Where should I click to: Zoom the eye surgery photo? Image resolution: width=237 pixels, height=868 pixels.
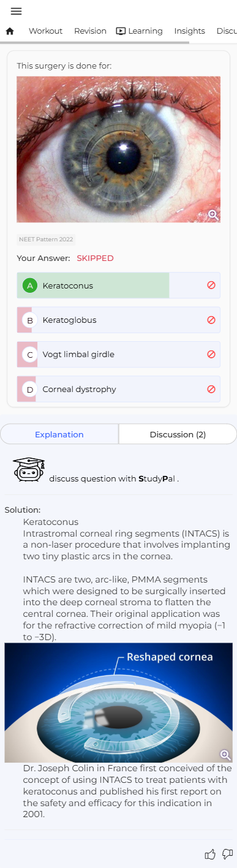213,214
